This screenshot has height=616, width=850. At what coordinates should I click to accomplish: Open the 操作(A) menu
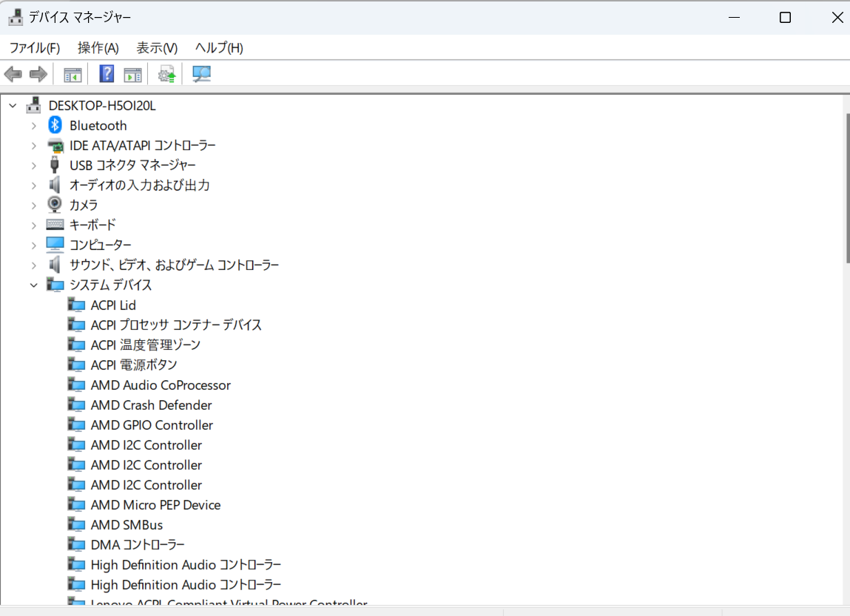98,48
